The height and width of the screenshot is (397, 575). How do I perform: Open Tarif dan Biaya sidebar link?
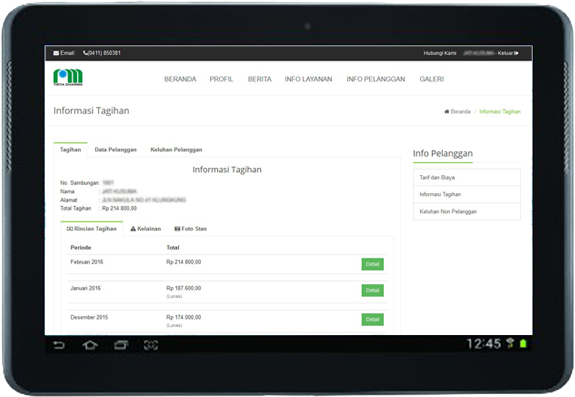466,177
